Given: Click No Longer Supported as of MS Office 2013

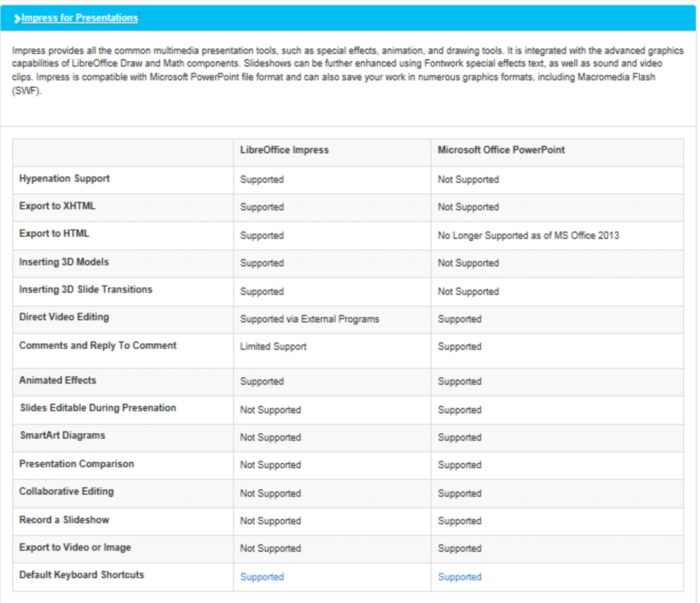Looking at the screenshot, I should (529, 236).
